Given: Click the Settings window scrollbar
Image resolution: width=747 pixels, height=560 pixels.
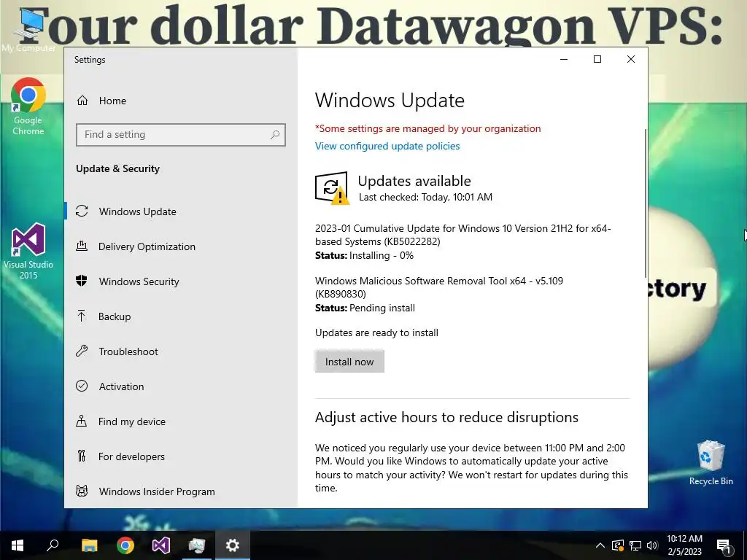Looking at the screenshot, I should point(646,203).
